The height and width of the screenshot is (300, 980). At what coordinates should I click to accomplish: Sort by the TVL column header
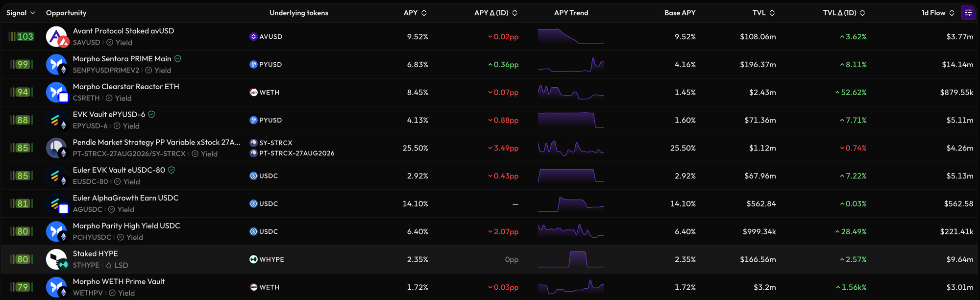(763, 13)
